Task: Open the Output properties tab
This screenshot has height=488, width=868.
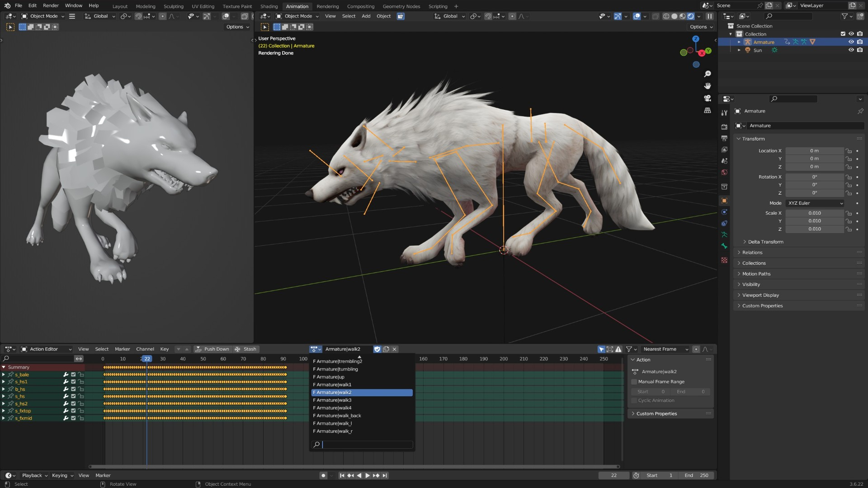Action: tap(724, 138)
